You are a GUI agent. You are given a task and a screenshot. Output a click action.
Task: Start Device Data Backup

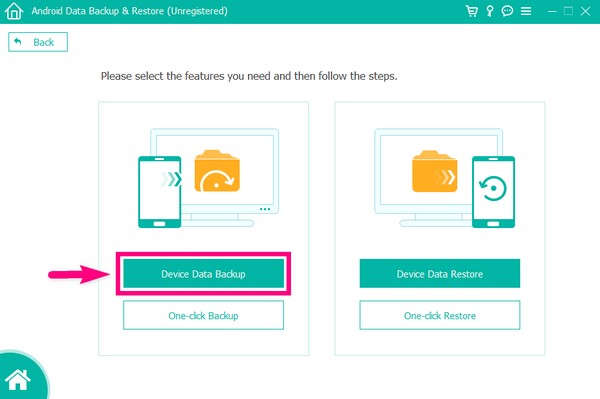coord(204,274)
